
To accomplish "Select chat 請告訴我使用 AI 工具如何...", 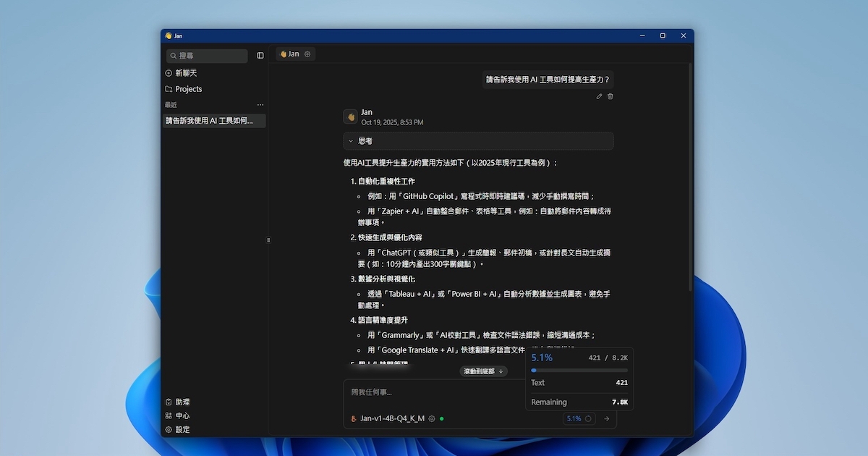I will point(214,121).
